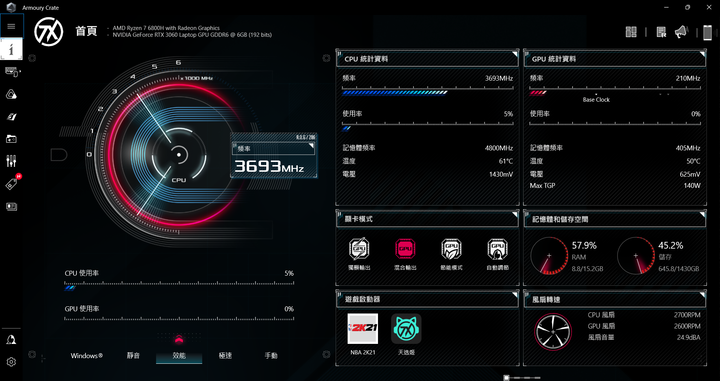The height and width of the screenshot is (381, 720).
Task: Expand CPU 統計資料 panel corner arrow
Action: pos(515,54)
